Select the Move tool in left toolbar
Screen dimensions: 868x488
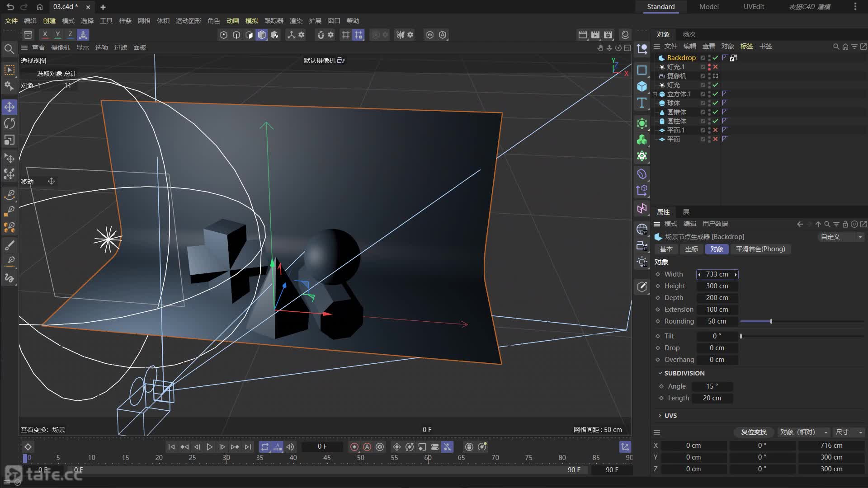[9, 107]
